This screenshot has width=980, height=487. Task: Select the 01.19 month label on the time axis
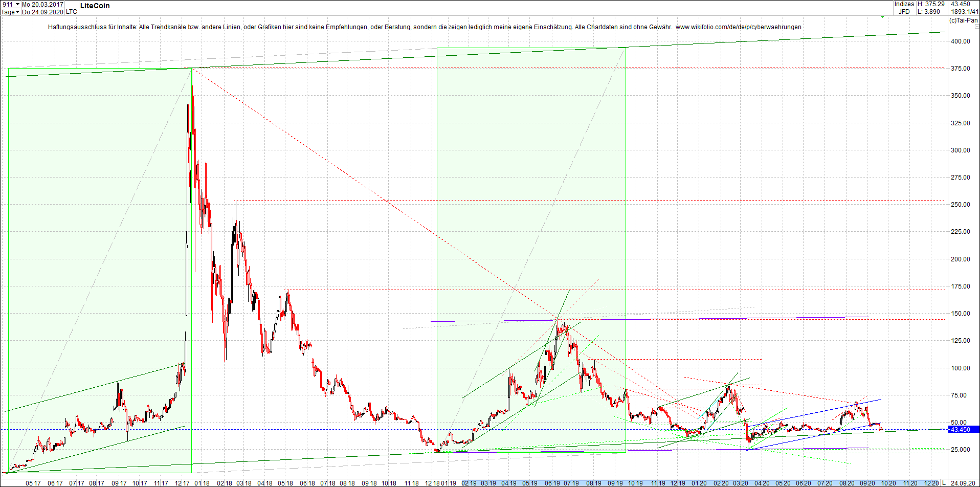click(449, 483)
